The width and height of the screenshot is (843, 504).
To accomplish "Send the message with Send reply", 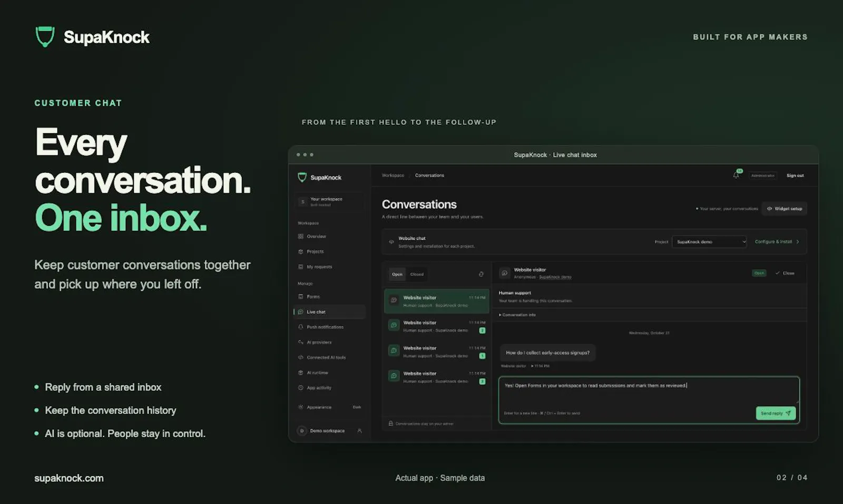I will [776, 413].
